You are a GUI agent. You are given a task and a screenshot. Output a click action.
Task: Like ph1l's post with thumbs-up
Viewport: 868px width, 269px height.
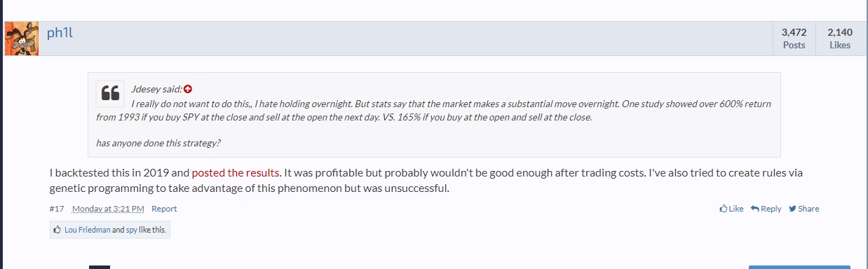coord(731,209)
